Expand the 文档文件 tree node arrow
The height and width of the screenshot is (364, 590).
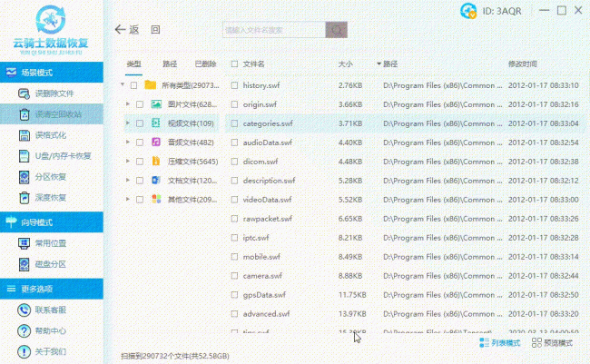click(x=128, y=180)
